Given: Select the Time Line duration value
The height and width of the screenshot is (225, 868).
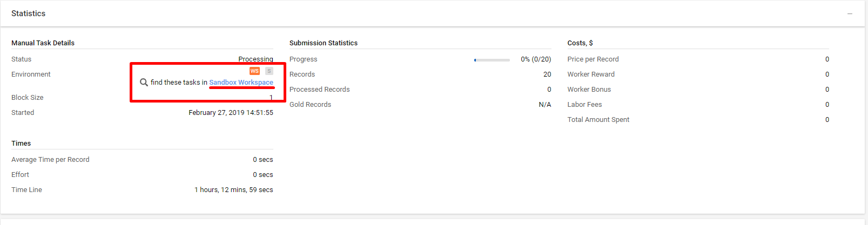Looking at the screenshot, I should [x=234, y=190].
